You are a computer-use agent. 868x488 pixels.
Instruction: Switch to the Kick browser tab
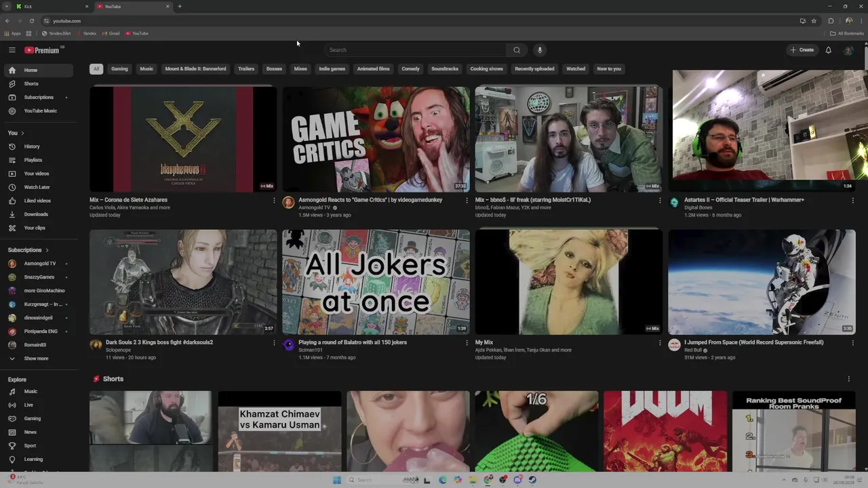[x=53, y=7]
